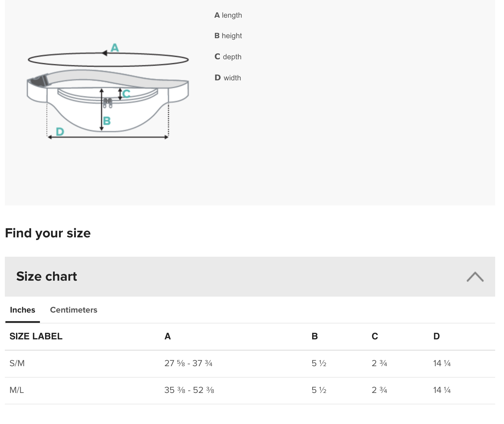
Task: Click column header A in the table
Action: pos(168,336)
